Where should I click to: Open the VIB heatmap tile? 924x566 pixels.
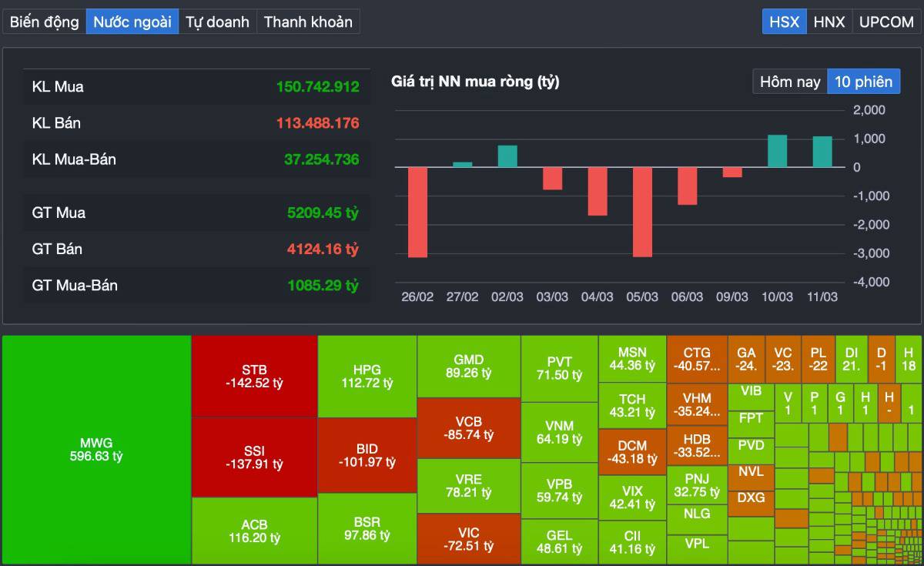(x=751, y=396)
